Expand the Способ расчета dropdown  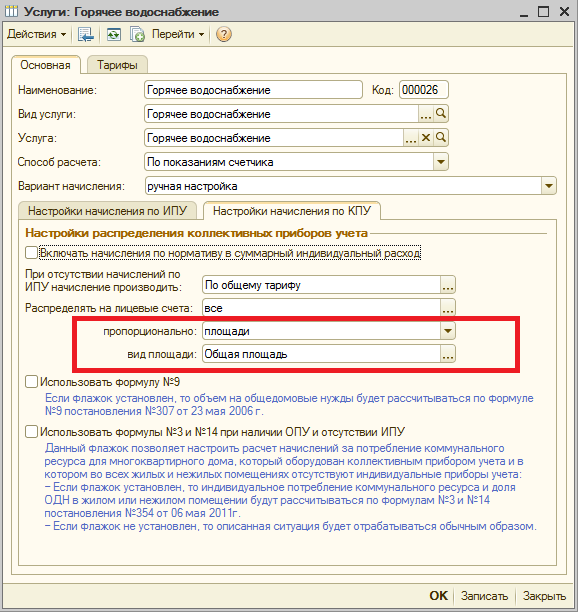[x=441, y=162]
